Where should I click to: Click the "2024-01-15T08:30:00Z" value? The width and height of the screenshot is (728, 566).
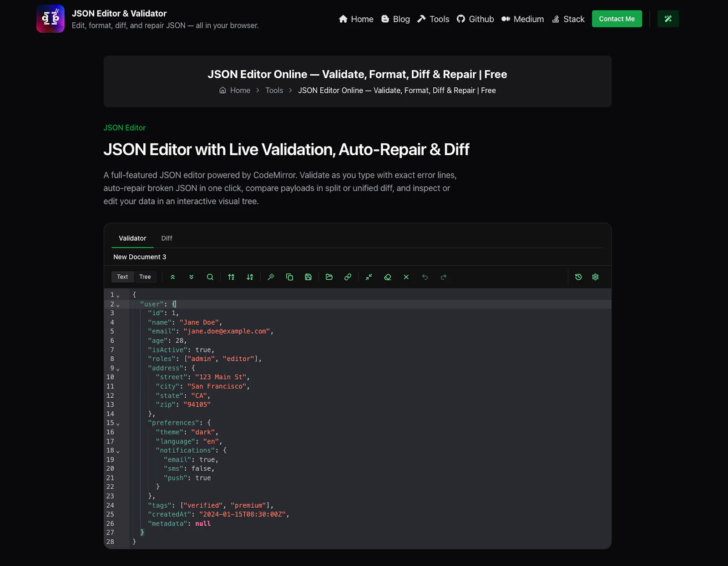242,515
